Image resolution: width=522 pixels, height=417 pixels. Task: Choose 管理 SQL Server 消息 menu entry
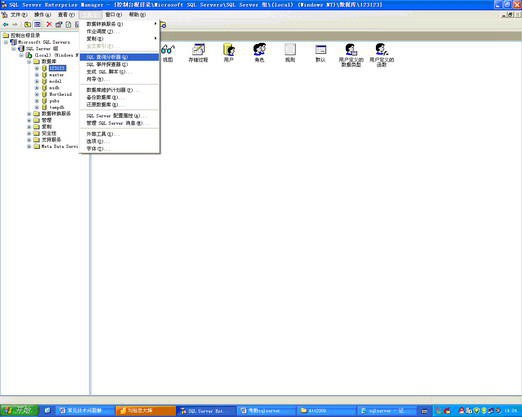pos(119,123)
